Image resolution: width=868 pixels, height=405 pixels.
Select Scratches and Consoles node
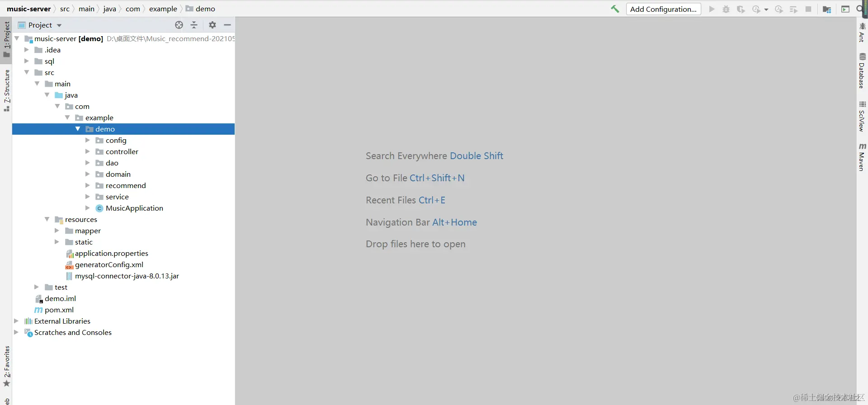click(x=73, y=332)
